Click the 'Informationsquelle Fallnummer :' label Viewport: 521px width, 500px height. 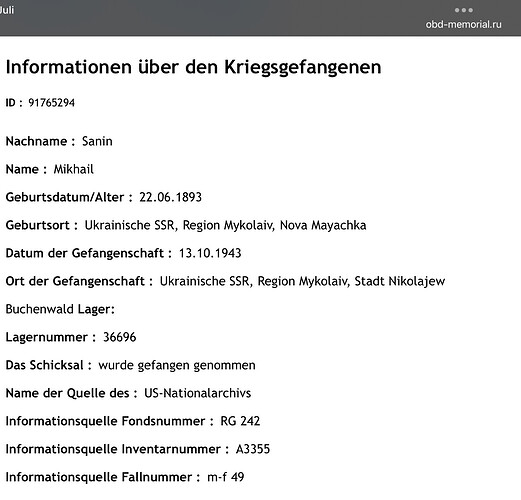click(x=103, y=478)
